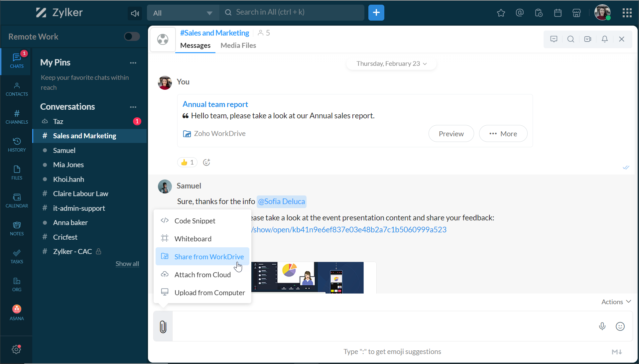
Task: Open emoji picker in message box
Action: 620,326
